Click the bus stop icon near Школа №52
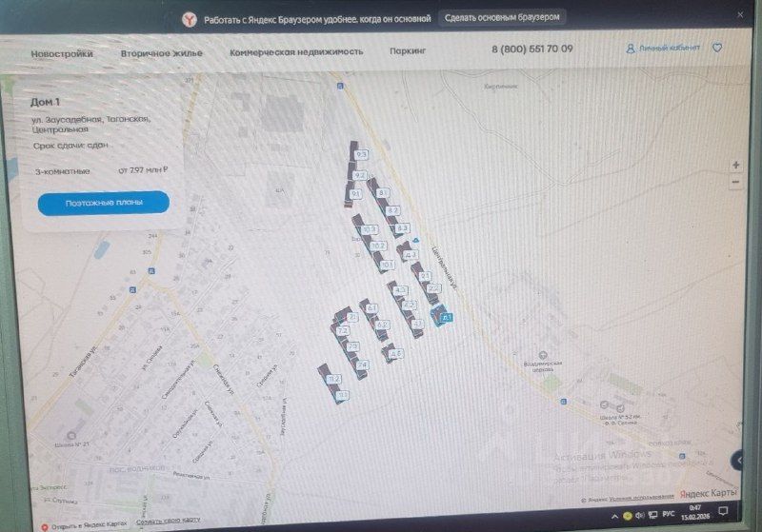762x532 pixels. pyautogui.click(x=563, y=402)
